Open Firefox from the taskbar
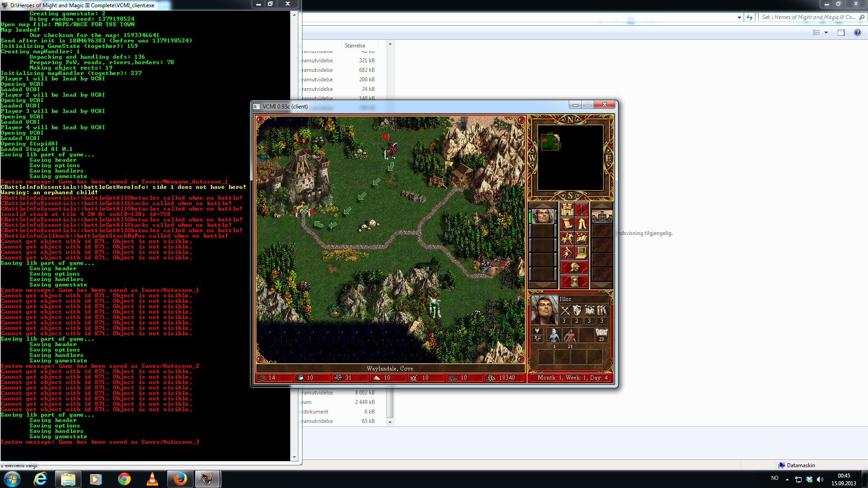The image size is (868, 488). click(180, 479)
